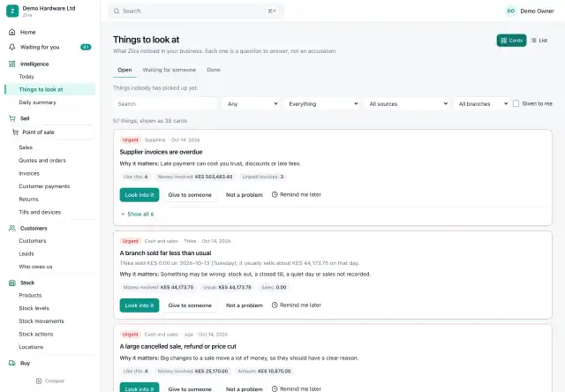
Task: Open Stock actions
Action: pyautogui.click(x=36, y=334)
